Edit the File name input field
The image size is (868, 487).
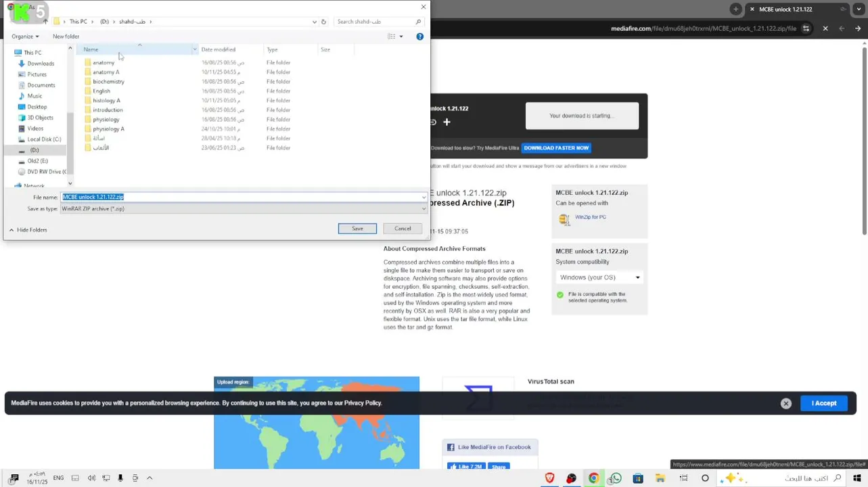[x=244, y=197]
